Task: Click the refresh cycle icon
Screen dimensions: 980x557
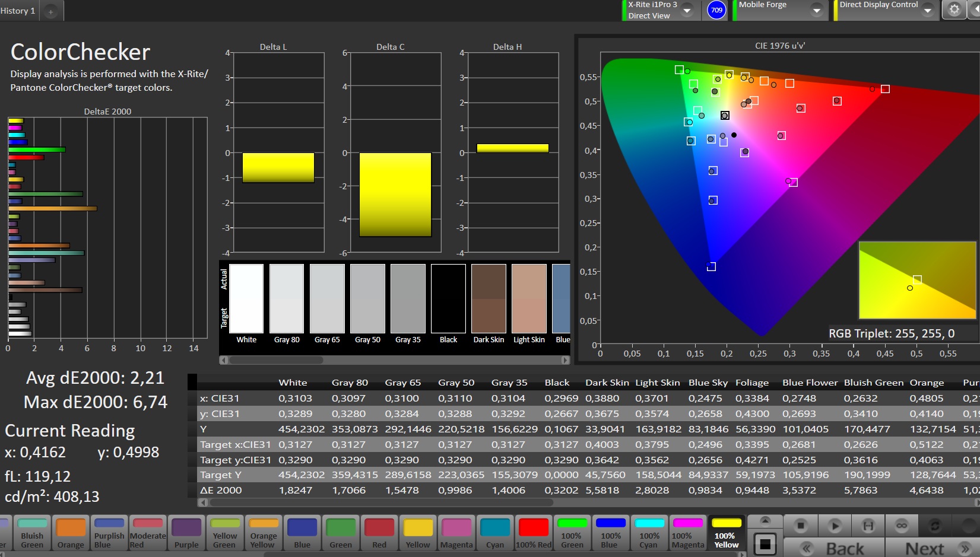Action: (935, 526)
